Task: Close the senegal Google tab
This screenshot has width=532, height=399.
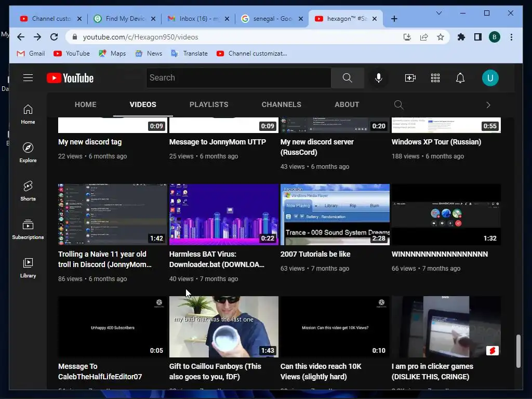Action: pos(301,19)
